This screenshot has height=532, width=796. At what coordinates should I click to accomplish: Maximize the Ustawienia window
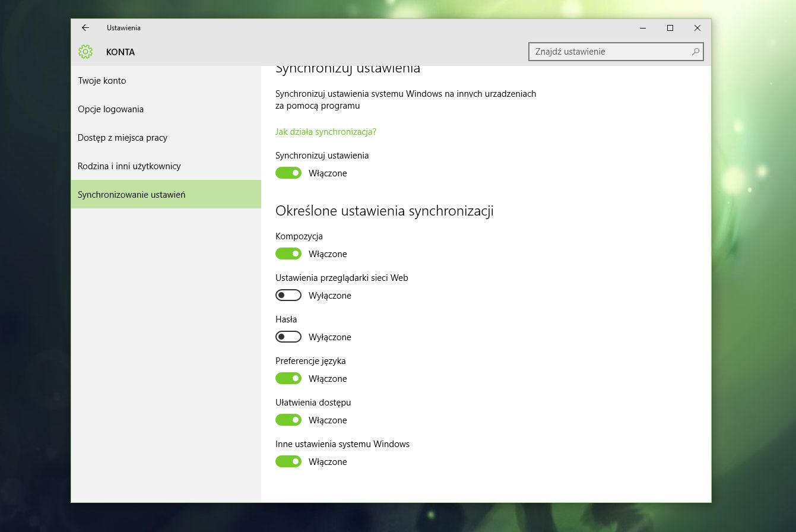(670, 28)
